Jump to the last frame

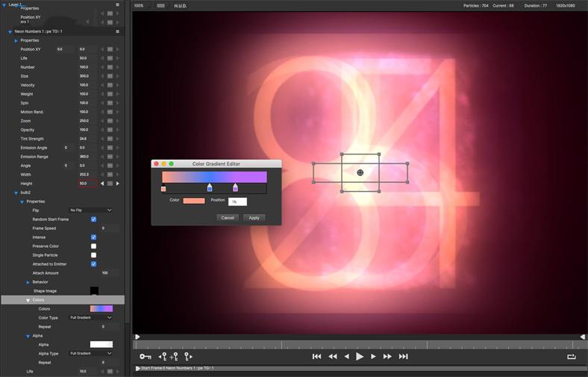[403, 356]
